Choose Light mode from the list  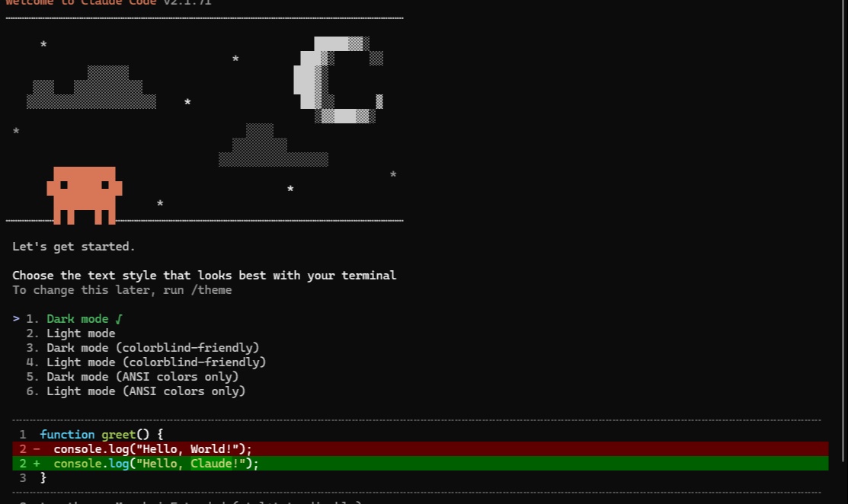click(81, 333)
